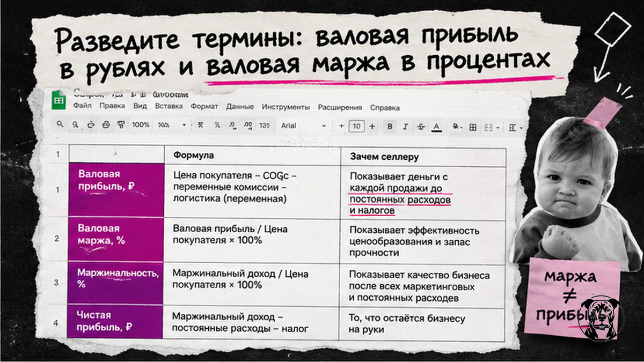Select the row 2 header number
644x362 pixels.
(x=57, y=238)
